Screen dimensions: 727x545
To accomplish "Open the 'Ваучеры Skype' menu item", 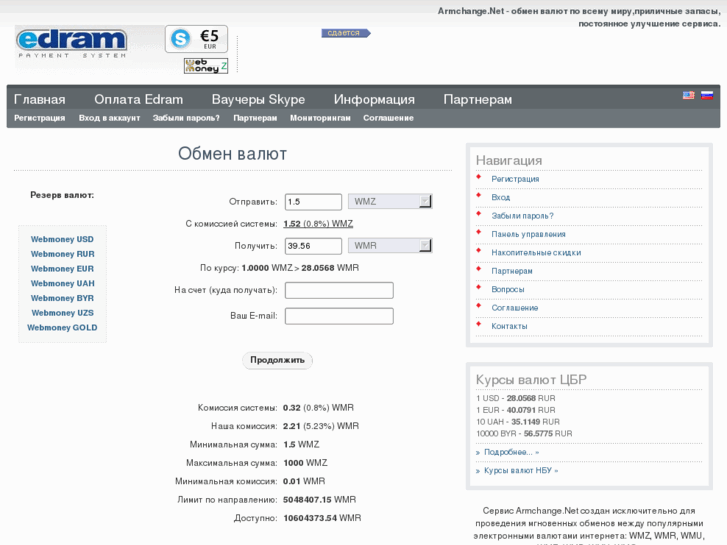I will click(258, 99).
